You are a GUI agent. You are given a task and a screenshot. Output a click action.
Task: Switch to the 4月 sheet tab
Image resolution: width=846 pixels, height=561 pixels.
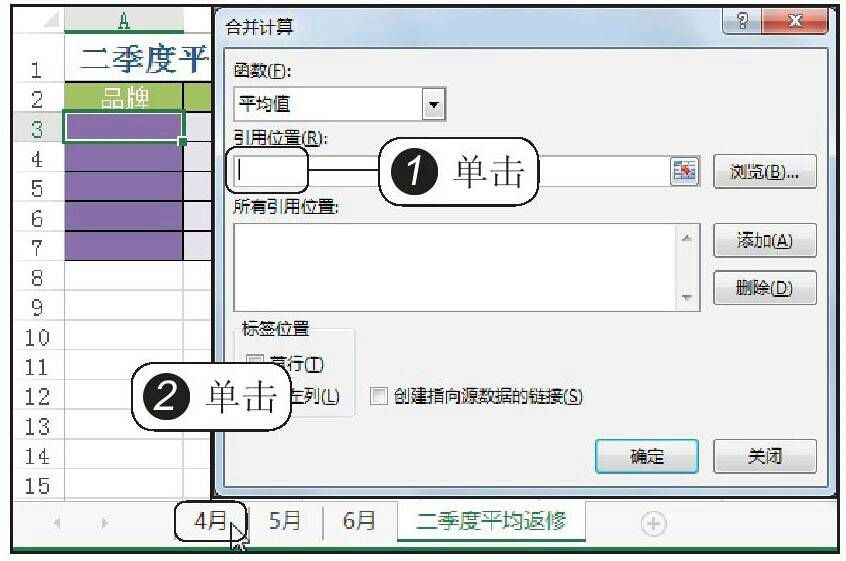pyautogui.click(x=210, y=521)
